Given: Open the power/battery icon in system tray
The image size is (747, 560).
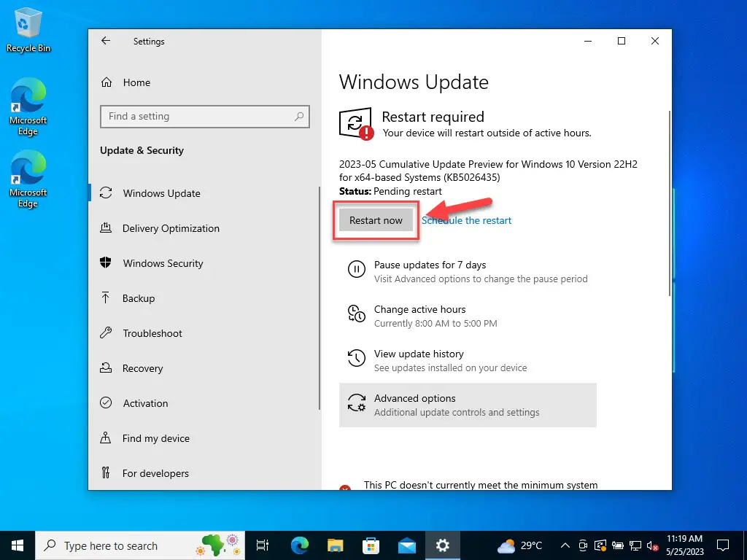Looking at the screenshot, I should tap(618, 545).
